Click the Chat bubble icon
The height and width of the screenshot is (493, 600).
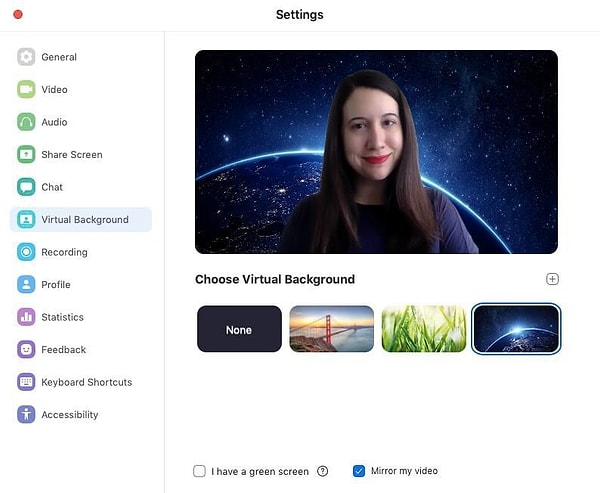point(26,187)
